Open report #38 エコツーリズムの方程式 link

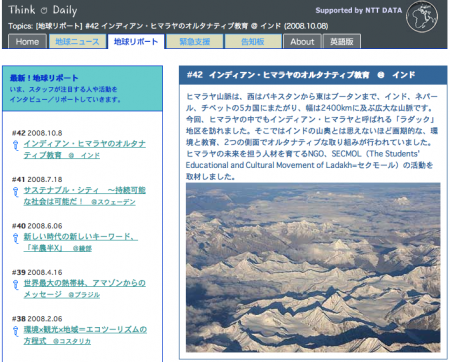click(x=85, y=335)
